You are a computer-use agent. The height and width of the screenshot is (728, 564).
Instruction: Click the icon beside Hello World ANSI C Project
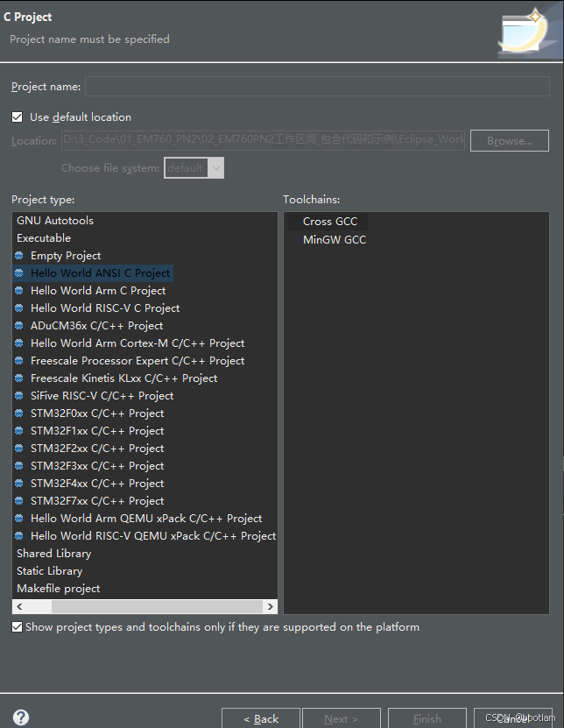(x=19, y=273)
